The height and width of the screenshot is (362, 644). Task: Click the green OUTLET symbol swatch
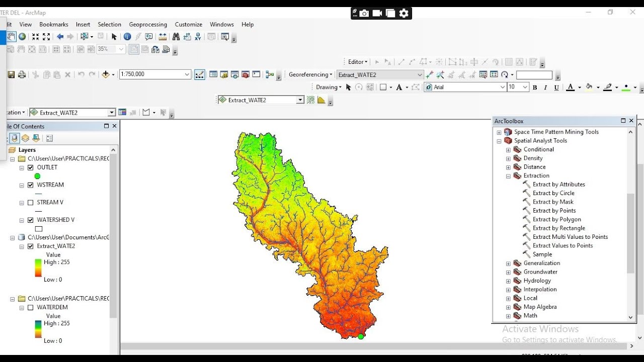click(37, 176)
